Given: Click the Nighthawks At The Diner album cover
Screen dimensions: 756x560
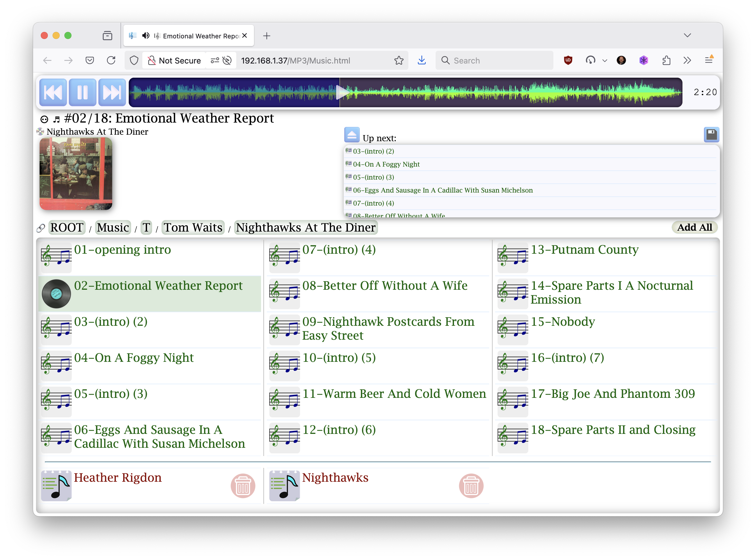Looking at the screenshot, I should coord(76,174).
